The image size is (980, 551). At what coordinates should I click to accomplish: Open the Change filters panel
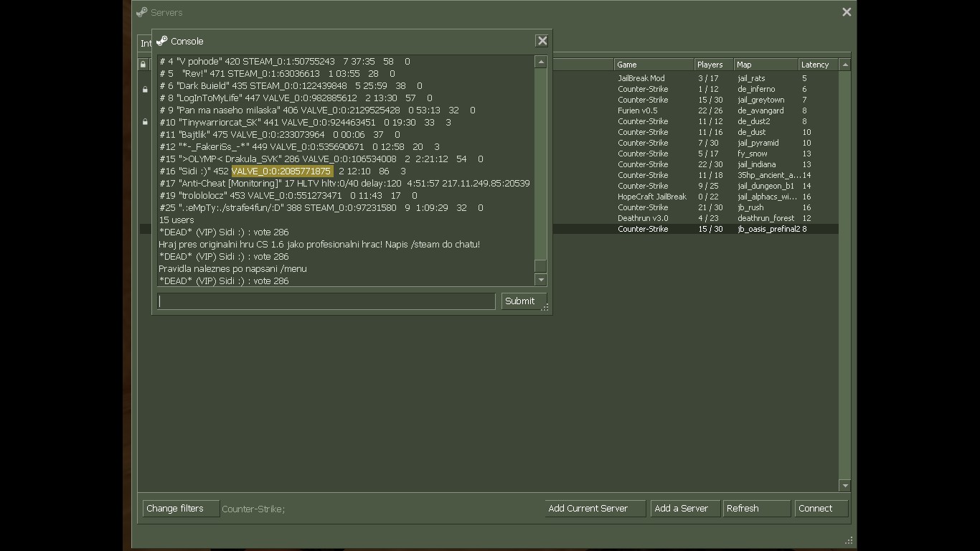(x=181, y=509)
